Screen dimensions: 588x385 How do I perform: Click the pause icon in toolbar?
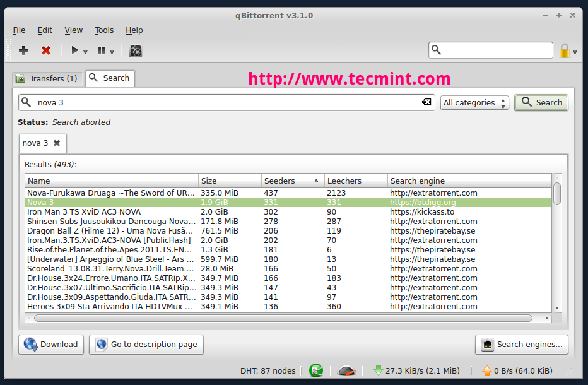pyautogui.click(x=102, y=50)
